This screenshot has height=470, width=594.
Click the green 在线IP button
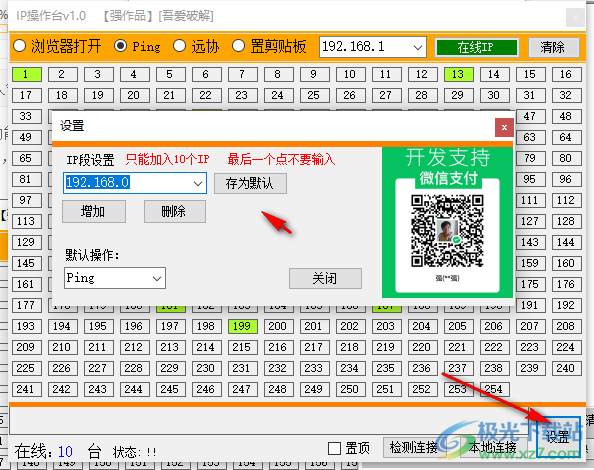(x=477, y=47)
